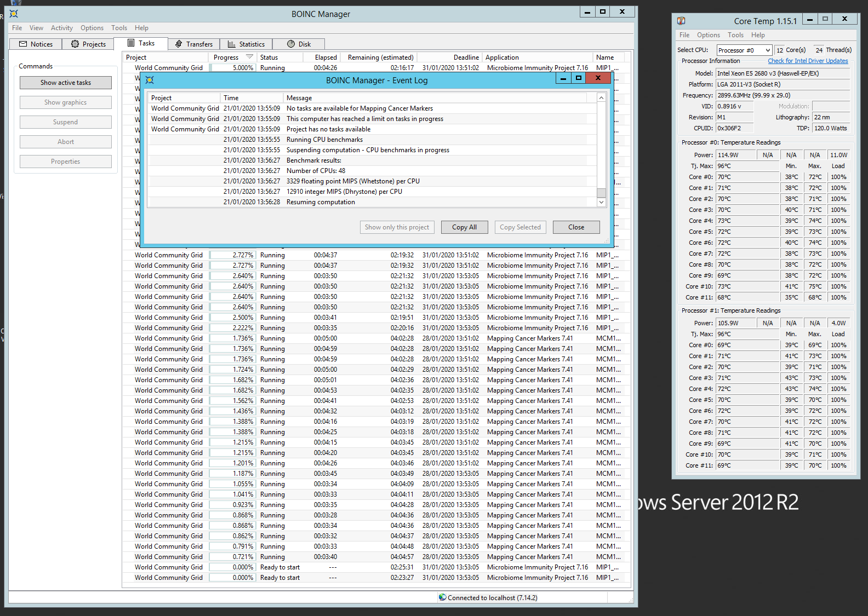Select the Tasks tab
The width and height of the screenshot is (868, 616).
tap(141, 43)
